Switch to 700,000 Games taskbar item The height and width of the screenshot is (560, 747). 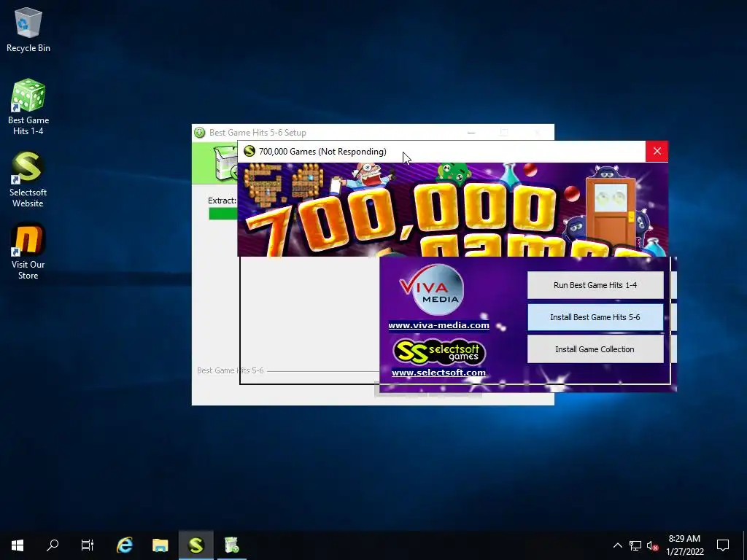[x=196, y=545]
